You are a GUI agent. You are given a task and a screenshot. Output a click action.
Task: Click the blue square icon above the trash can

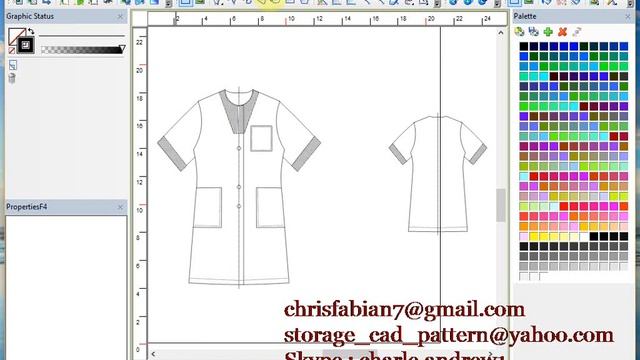13,64
